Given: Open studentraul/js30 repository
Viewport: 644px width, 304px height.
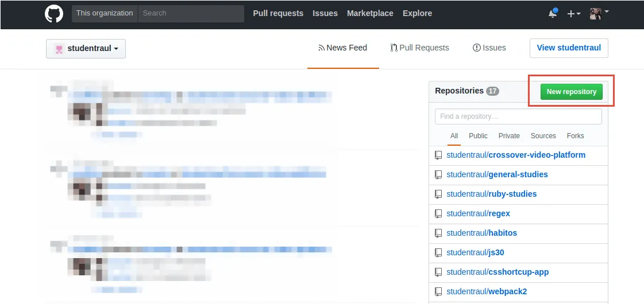Looking at the screenshot, I should click(475, 252).
